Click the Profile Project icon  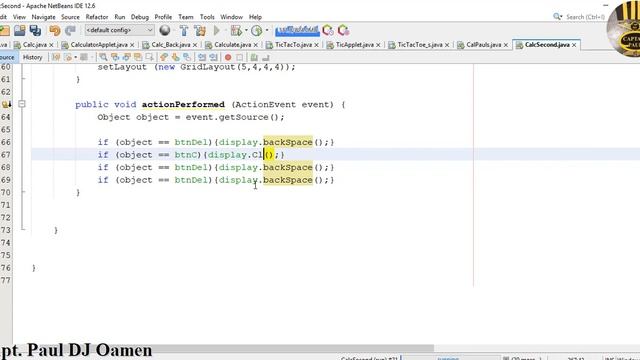click(257, 30)
